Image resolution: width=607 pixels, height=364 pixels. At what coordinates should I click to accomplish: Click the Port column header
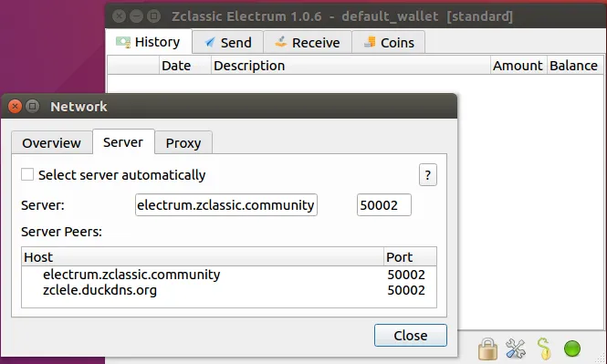click(x=411, y=257)
